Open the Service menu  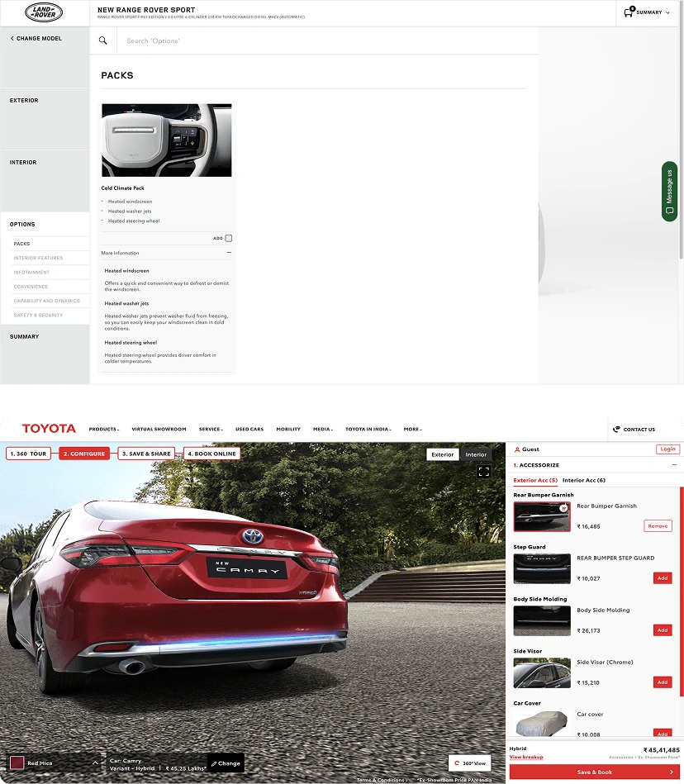pyautogui.click(x=211, y=429)
